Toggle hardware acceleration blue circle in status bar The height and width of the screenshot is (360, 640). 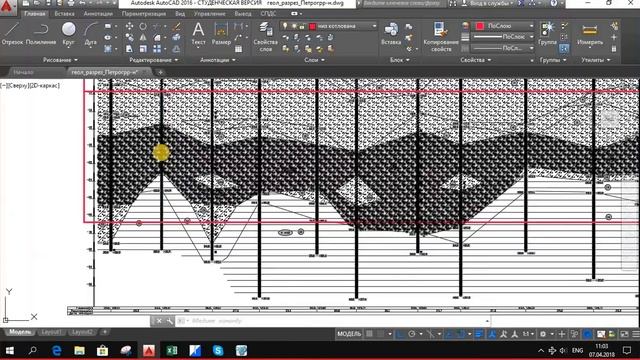[x=588, y=334]
